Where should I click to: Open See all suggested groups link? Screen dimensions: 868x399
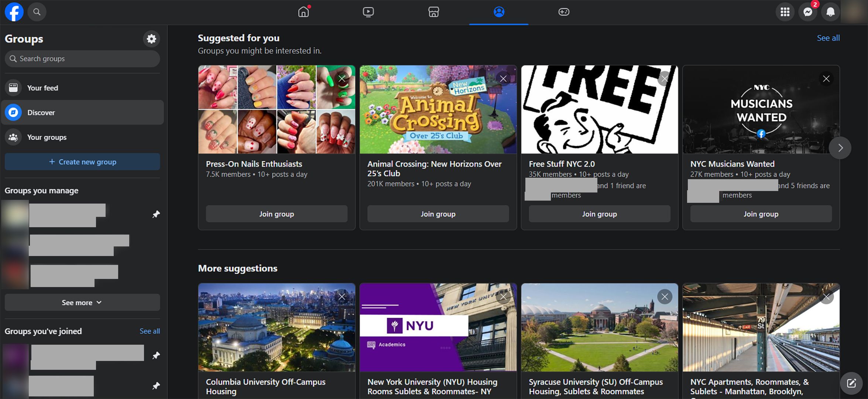pyautogui.click(x=828, y=38)
